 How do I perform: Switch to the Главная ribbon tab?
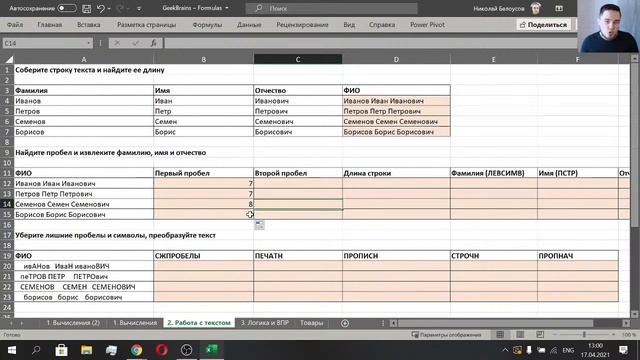point(50,24)
